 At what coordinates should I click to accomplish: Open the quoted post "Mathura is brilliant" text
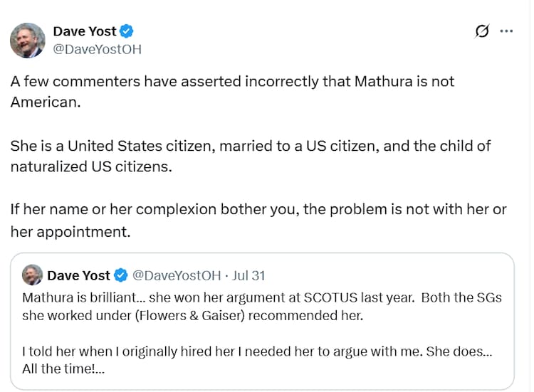coord(107,297)
